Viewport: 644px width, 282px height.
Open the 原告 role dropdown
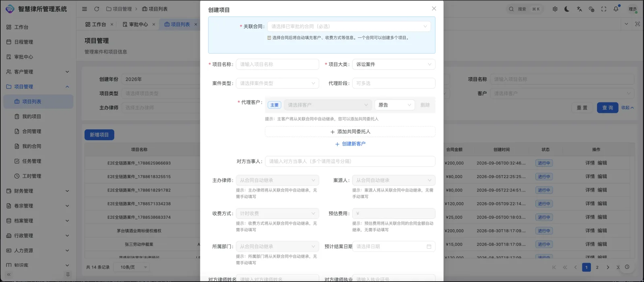point(394,105)
